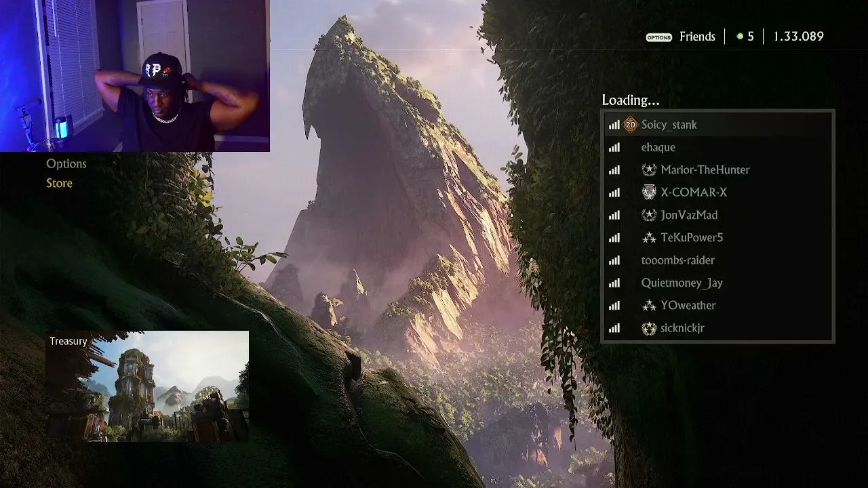868x488 pixels.
Task: Select player tooombs-raider in the lobby
Action: click(x=718, y=260)
